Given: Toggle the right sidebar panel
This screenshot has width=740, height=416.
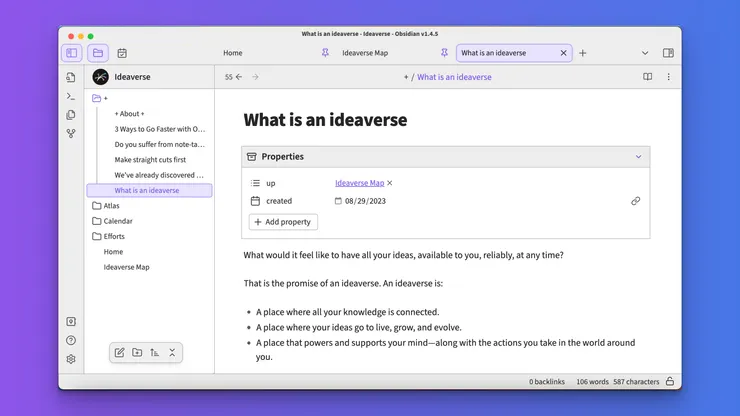Looking at the screenshot, I should [668, 53].
